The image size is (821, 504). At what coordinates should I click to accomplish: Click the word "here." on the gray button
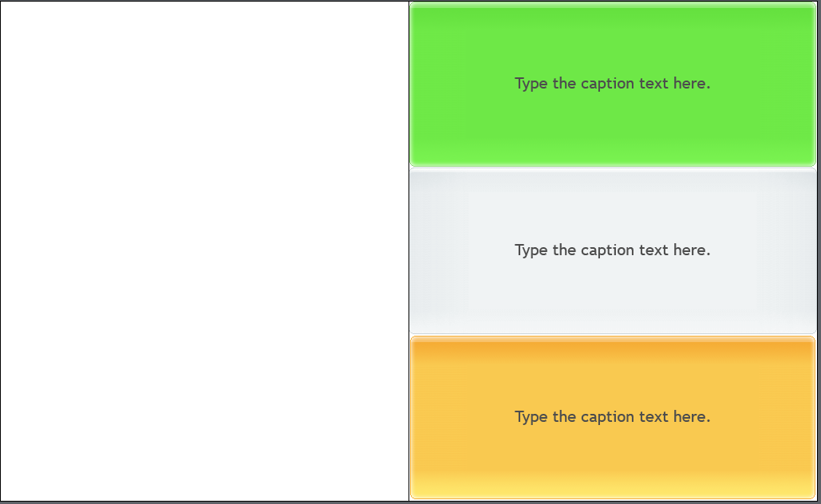692,250
